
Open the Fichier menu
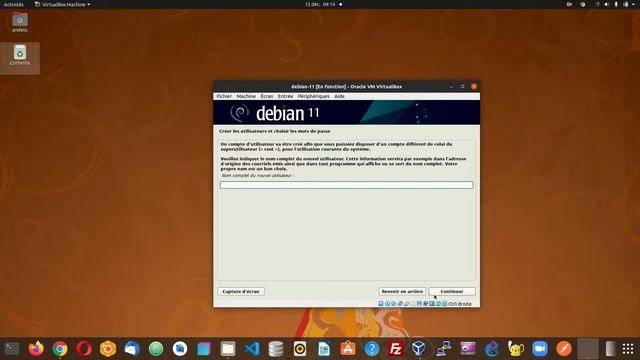224,96
